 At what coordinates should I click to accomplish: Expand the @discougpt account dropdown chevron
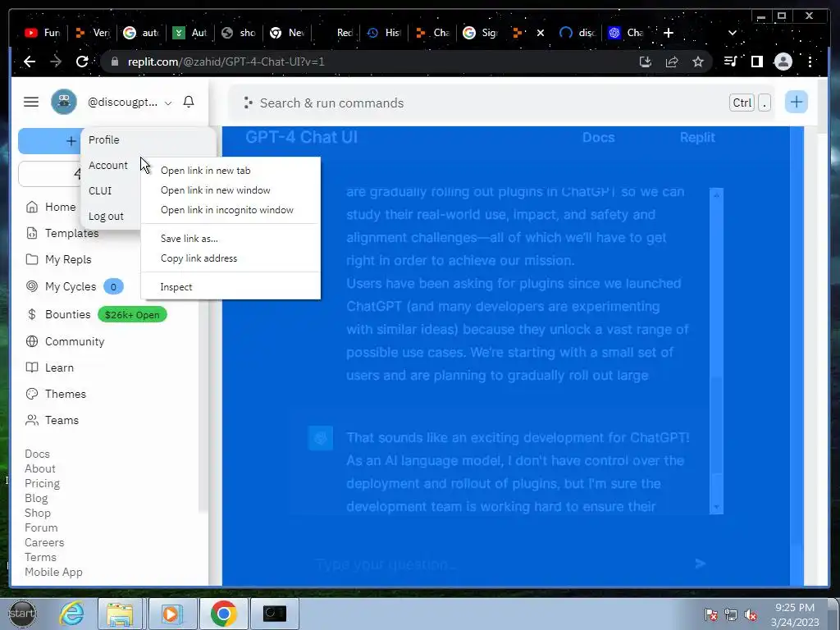[x=168, y=103]
